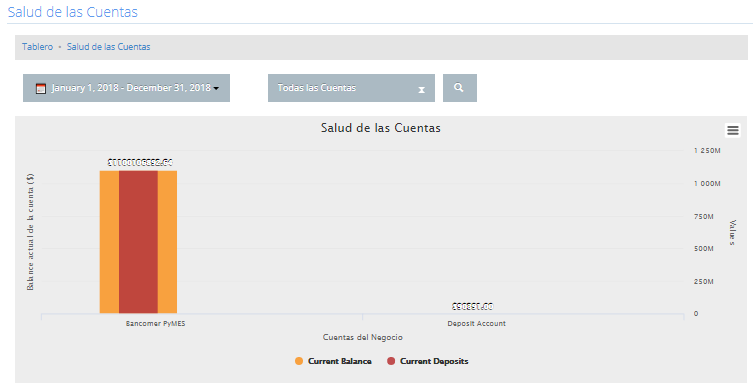
Task: Open the Todas las Cuentas account selector
Action: pyautogui.click(x=351, y=88)
